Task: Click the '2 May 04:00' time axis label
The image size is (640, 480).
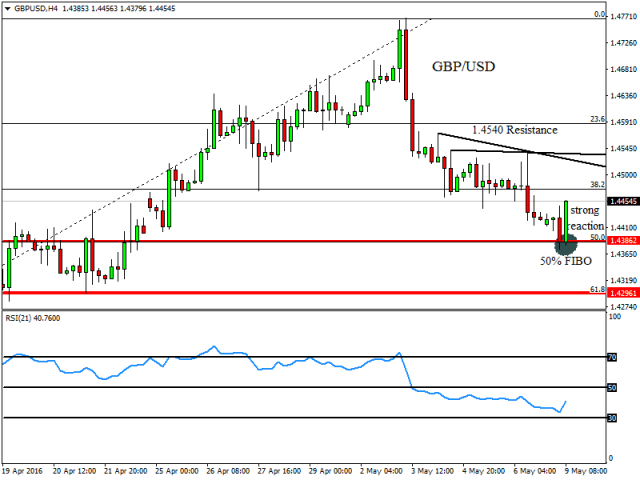Action: pyautogui.click(x=381, y=471)
